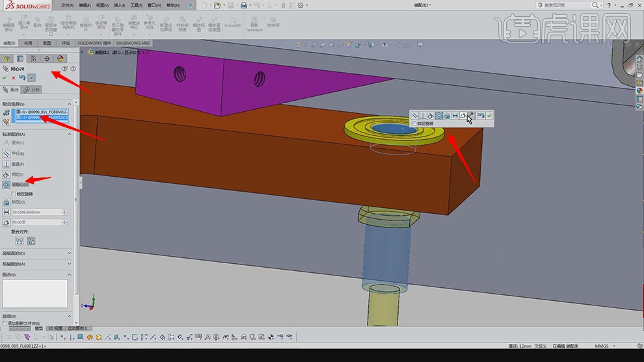This screenshot has width=644, height=362.
Task: Select the Concentric (同轴心) mate icon
Action: coord(7,185)
